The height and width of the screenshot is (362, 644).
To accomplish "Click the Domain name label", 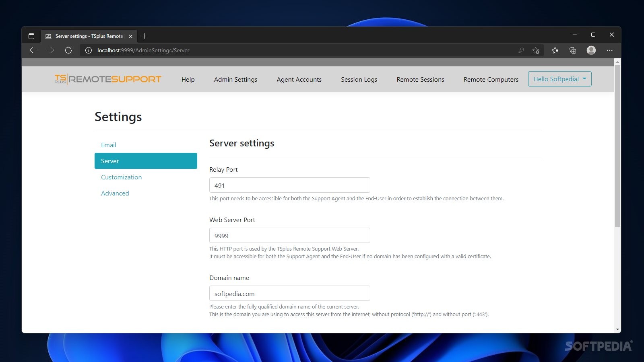I will pyautogui.click(x=229, y=278).
